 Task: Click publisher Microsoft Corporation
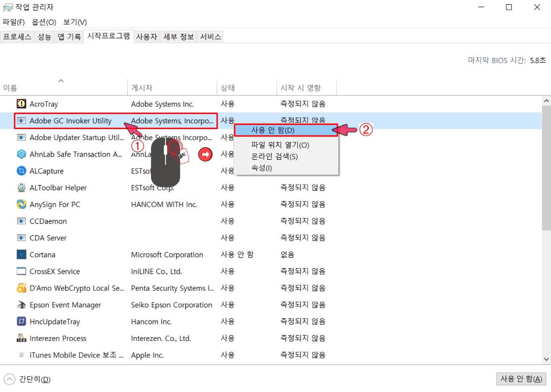tap(167, 255)
